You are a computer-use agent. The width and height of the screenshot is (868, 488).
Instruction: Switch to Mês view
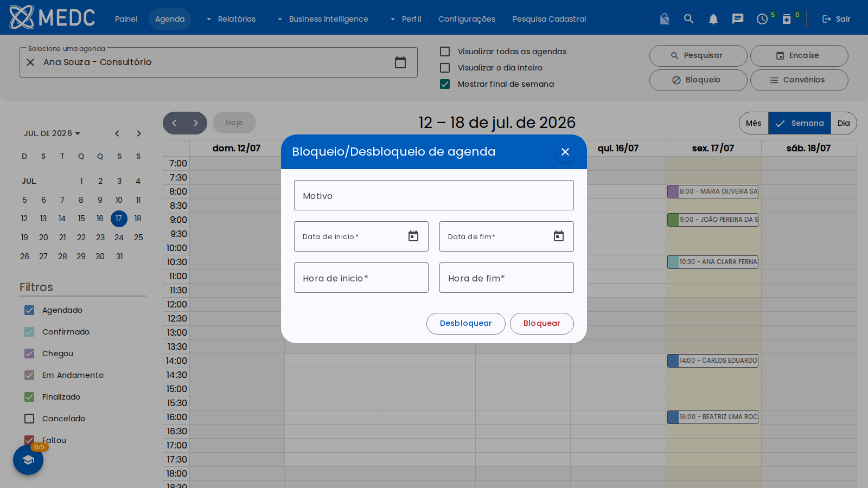[754, 123]
